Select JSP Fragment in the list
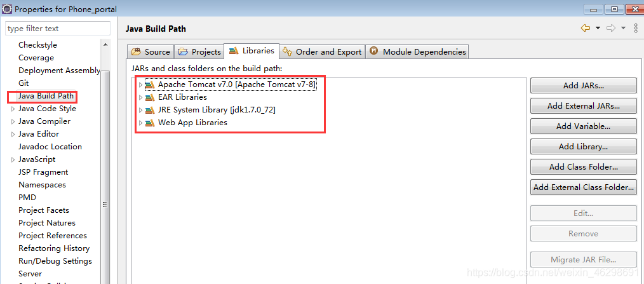This screenshot has height=284, width=644. click(x=43, y=173)
